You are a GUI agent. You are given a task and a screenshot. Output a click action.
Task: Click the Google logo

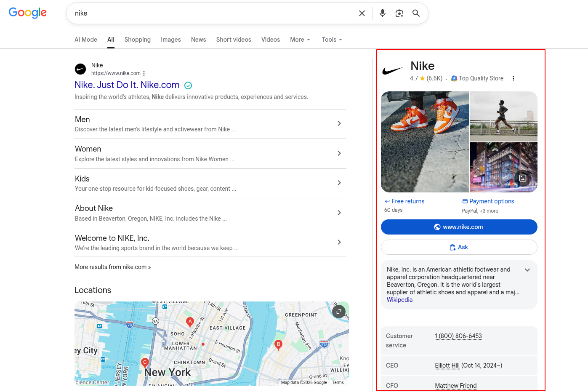28,13
